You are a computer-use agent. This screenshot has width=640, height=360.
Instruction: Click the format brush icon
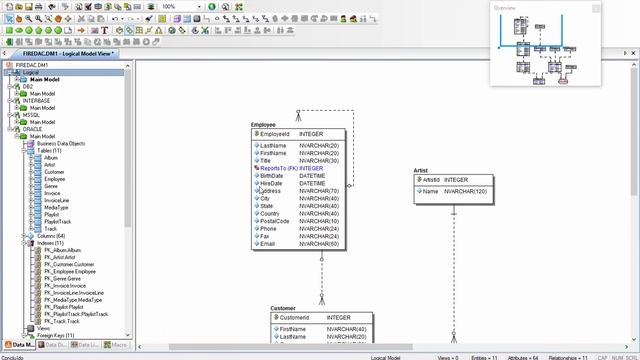click(x=149, y=19)
